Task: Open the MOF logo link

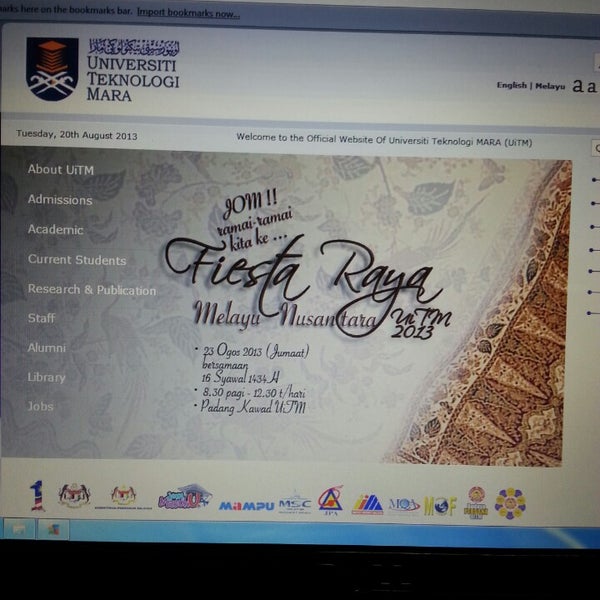Action: (x=440, y=506)
